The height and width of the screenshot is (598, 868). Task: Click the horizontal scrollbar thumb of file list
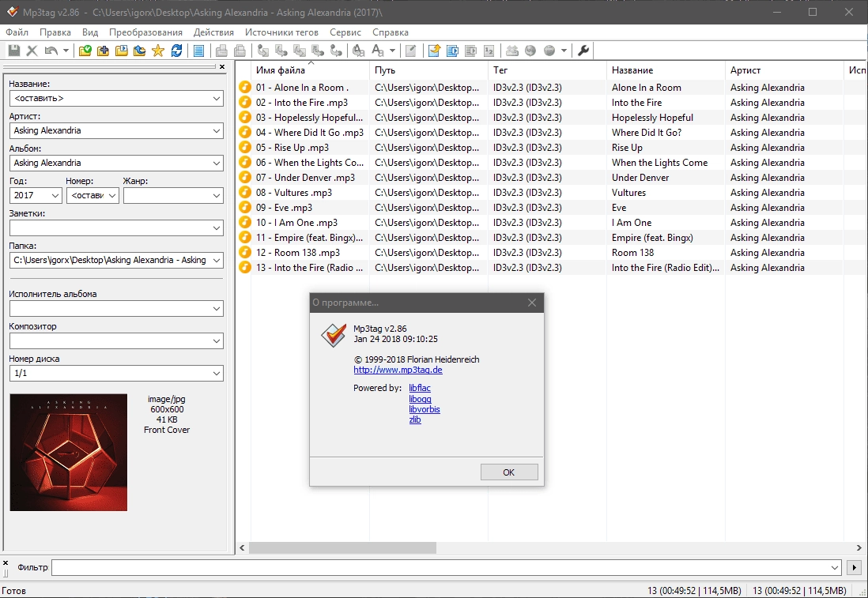[342, 547]
